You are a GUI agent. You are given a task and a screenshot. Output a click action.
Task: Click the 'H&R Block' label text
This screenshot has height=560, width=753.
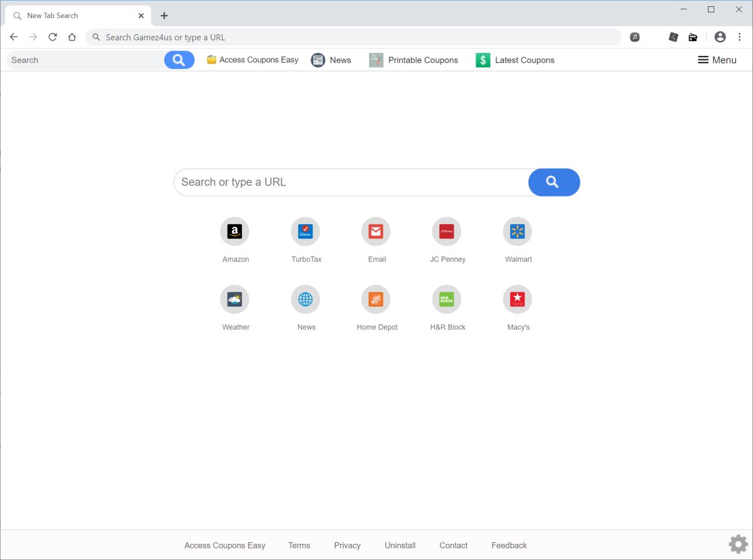[x=447, y=327]
